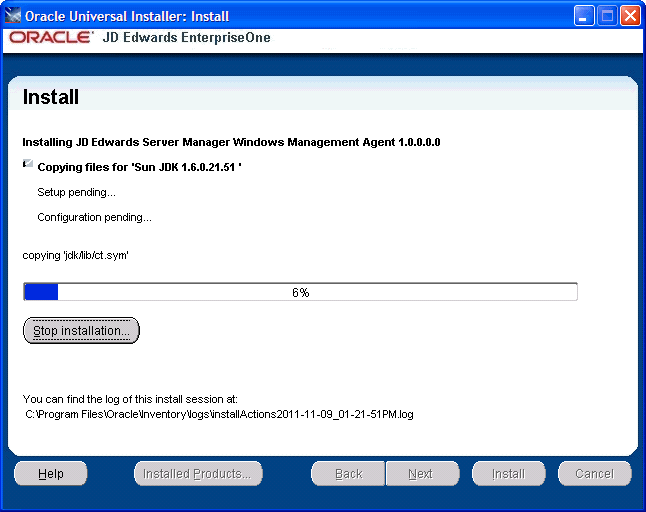646x512 pixels.
Task: Click the text copying 'jdk/lib/ct.sym'
Action: 75,255
